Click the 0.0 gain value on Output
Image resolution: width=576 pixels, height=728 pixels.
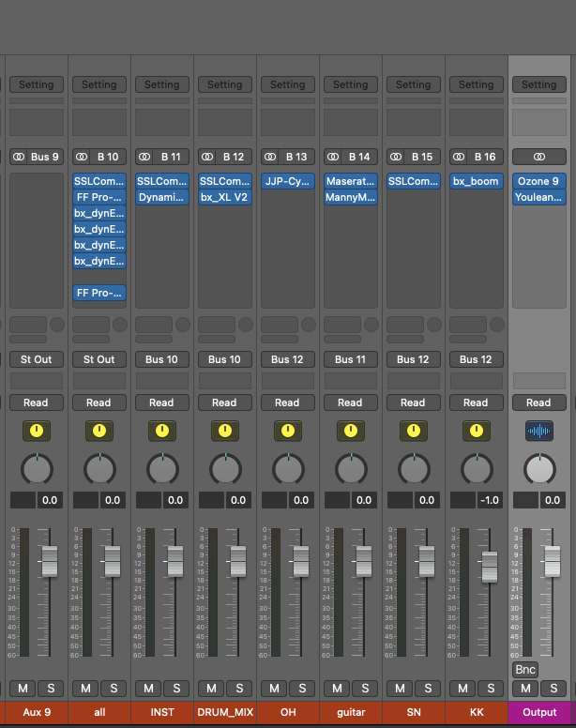point(553,501)
